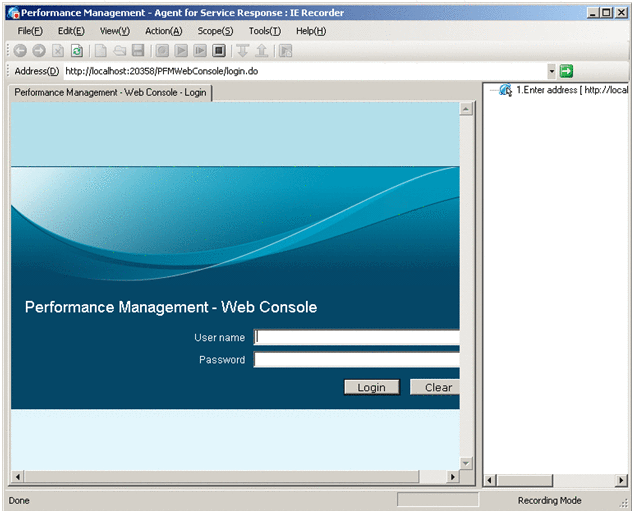
Task: Open the Tools menu
Action: (265, 31)
